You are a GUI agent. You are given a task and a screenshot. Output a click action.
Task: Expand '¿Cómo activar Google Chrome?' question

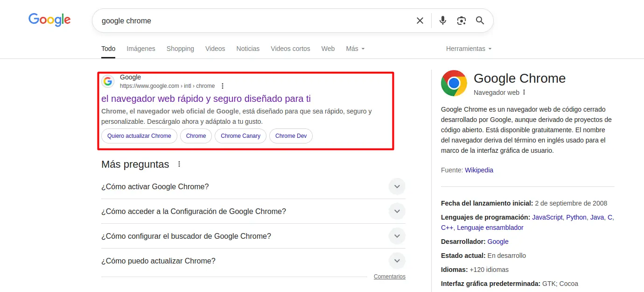[x=397, y=187]
